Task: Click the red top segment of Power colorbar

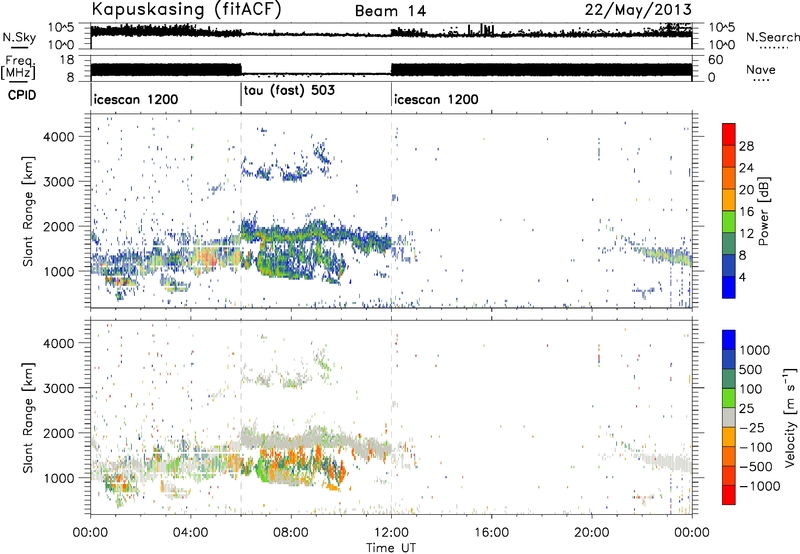Action: (729, 134)
